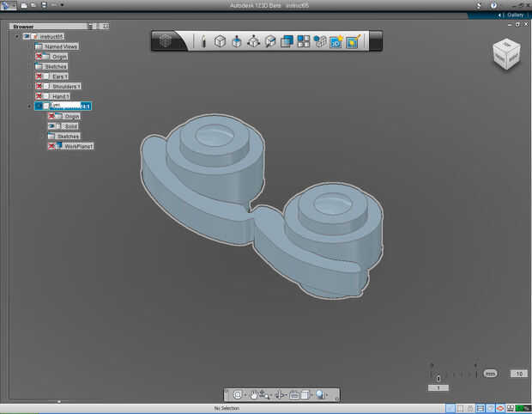Click the visual style box icon

pyautogui.click(x=305, y=394)
